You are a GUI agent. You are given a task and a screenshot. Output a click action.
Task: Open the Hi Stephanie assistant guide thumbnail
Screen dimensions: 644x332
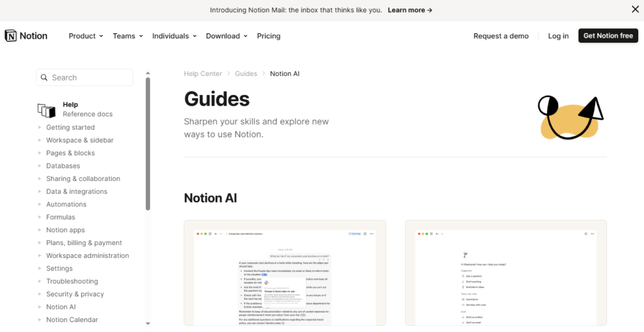pos(506,273)
